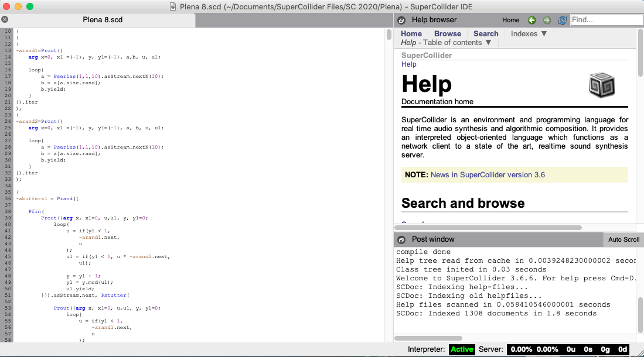
Task: Click the 'Documentation home' subtitle text
Action: click(x=437, y=101)
